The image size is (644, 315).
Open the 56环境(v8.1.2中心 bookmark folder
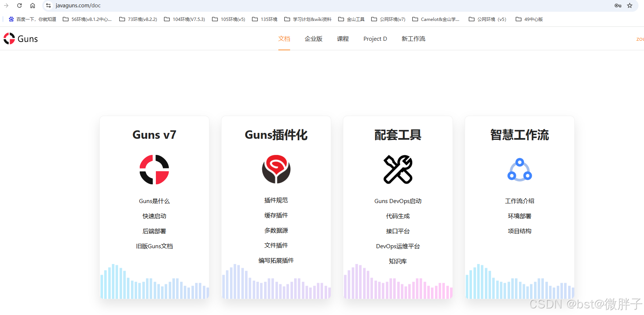coord(87,19)
